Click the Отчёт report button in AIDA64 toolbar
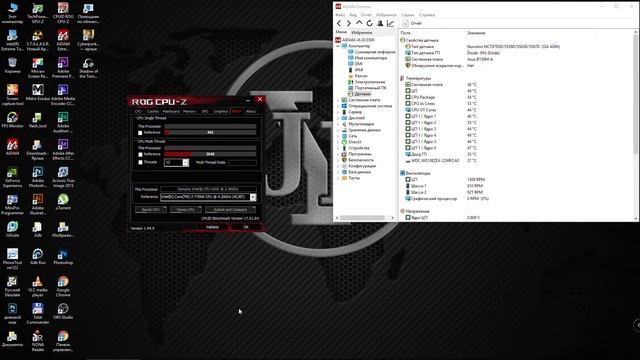Image resolution: width=640 pixels, height=360 pixels. tap(412, 23)
